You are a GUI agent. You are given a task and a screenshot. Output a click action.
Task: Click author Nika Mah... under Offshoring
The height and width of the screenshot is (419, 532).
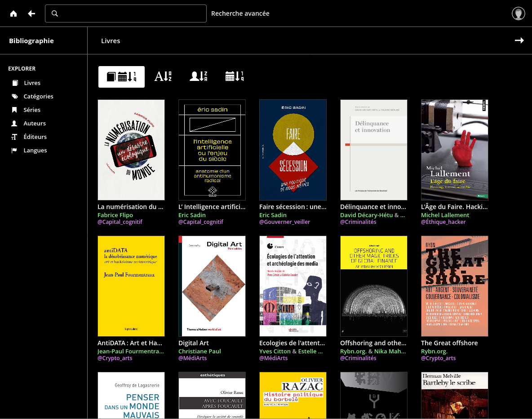click(x=390, y=352)
